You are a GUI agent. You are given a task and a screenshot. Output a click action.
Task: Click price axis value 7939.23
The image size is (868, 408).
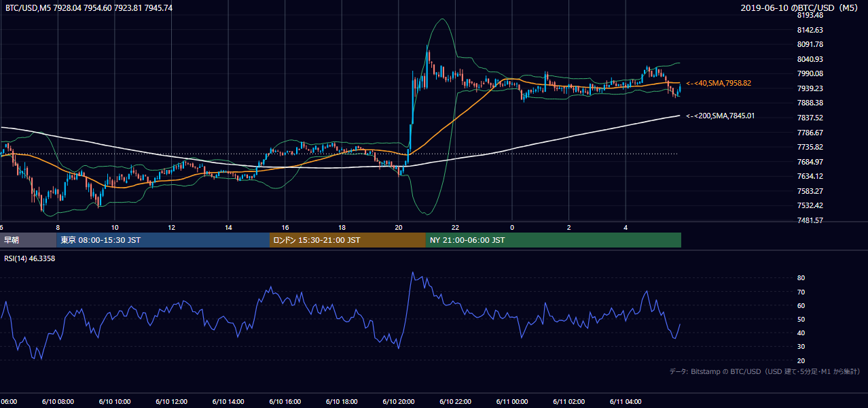point(810,88)
